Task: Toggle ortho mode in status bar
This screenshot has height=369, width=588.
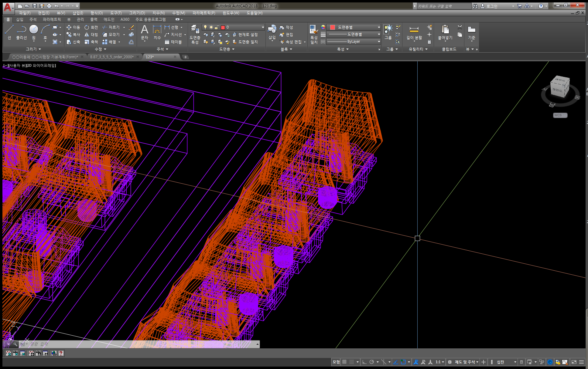Action: (364, 362)
